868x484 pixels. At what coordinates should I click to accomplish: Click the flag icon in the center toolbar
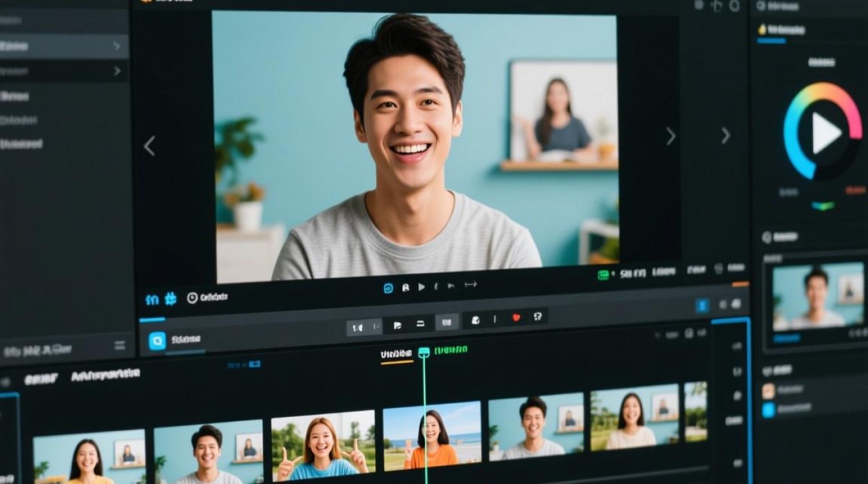pos(397,325)
